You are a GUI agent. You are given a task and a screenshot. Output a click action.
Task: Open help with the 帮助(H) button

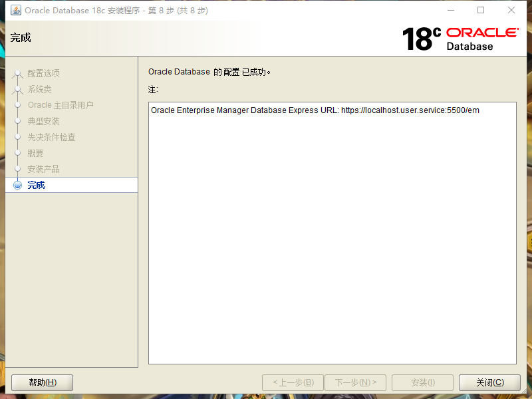(43, 383)
